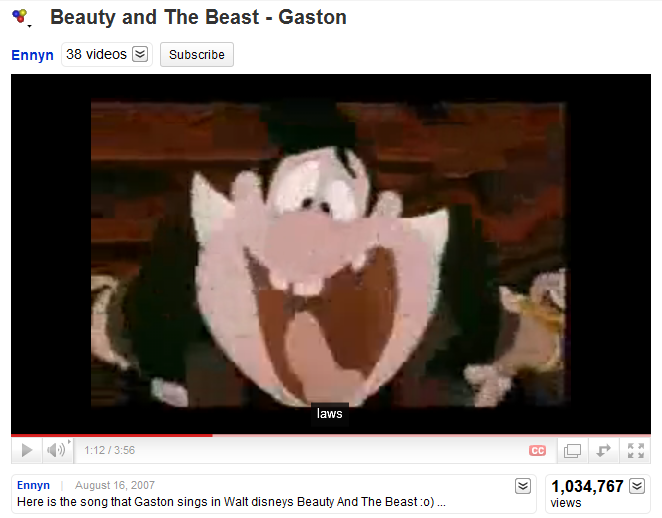Click the Beauty and The Beast video title
The width and height of the screenshot is (662, 518).
(198, 17)
